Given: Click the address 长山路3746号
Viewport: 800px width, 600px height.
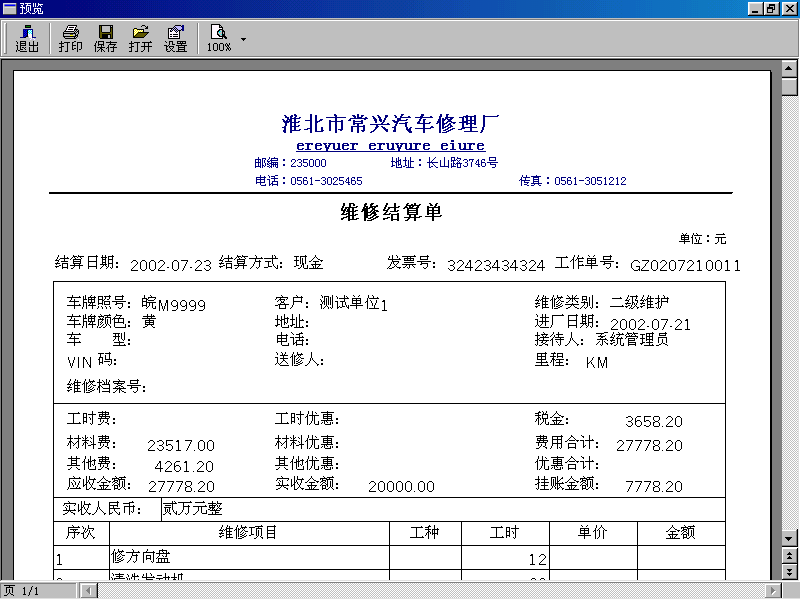Looking at the screenshot, I should tap(462, 163).
